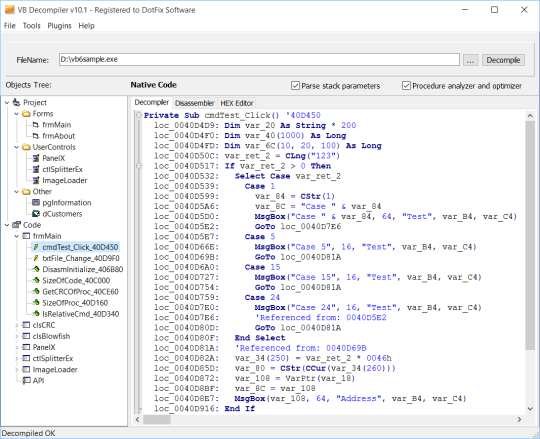The height and width of the screenshot is (439, 540).
Task: Toggle Parse stack parameters checkbox
Action: point(295,86)
